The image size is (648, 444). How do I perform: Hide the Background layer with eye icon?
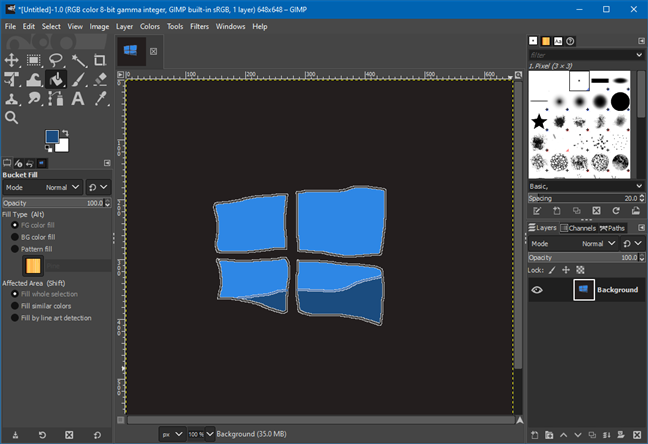[x=537, y=290]
